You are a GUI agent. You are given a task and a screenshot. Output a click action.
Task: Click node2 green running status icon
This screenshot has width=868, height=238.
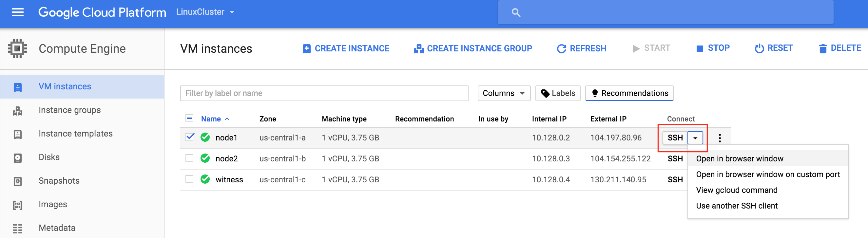click(x=205, y=158)
